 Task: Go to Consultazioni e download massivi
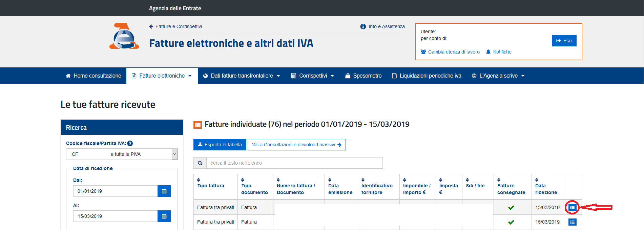(297, 145)
